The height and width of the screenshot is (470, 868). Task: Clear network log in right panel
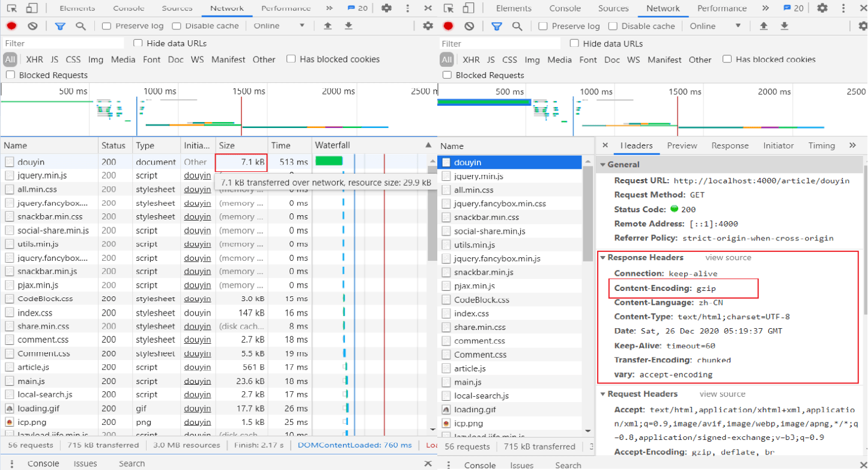pos(469,26)
